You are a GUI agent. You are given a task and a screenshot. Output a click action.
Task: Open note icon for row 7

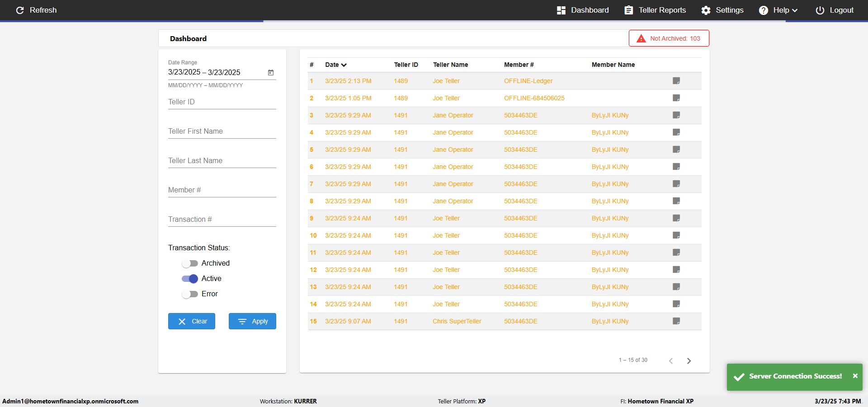click(676, 184)
